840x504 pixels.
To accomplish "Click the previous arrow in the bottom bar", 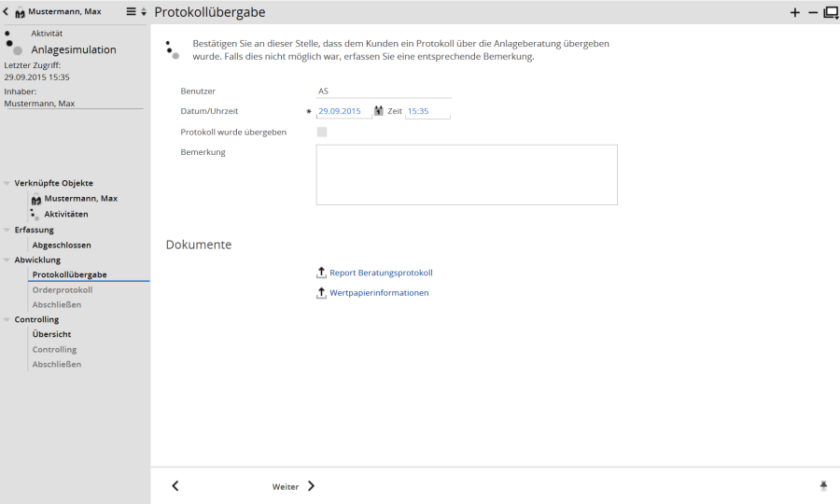I will pyautogui.click(x=175, y=486).
